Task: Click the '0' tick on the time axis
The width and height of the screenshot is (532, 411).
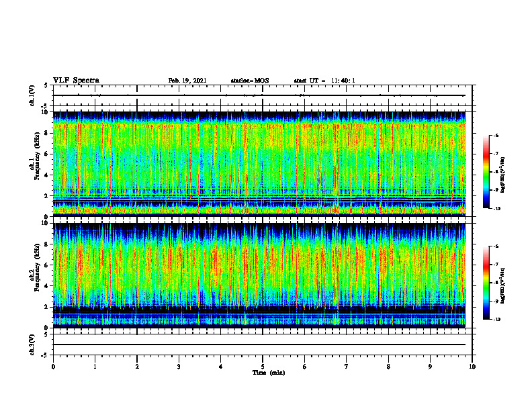Action: [53, 367]
